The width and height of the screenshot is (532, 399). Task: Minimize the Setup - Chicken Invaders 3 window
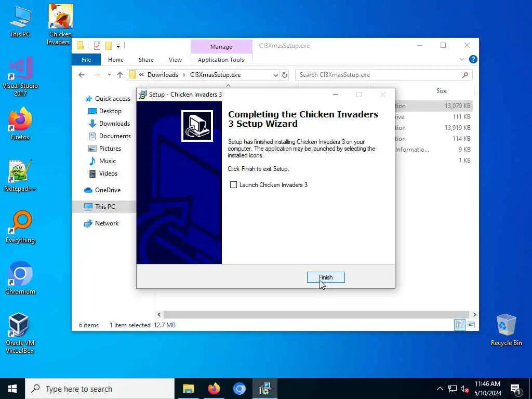(x=336, y=95)
